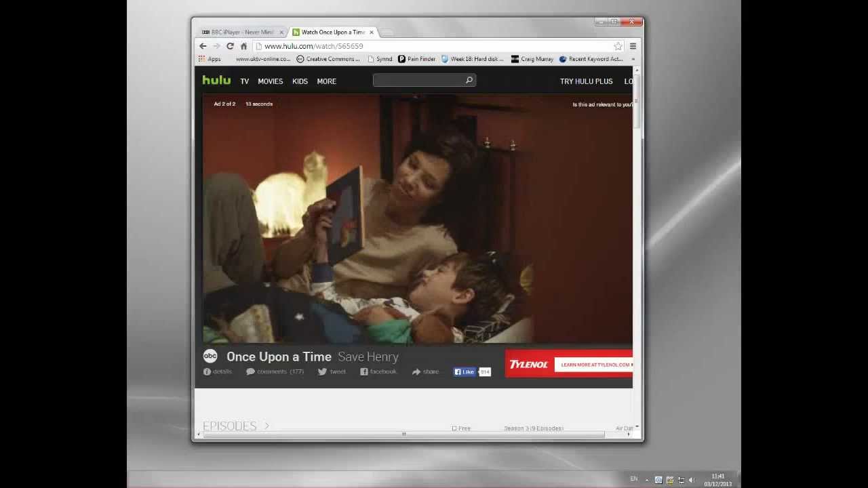Toggle the Free episodes checkbox
Viewport: 868px width, 488px height.
click(x=454, y=428)
